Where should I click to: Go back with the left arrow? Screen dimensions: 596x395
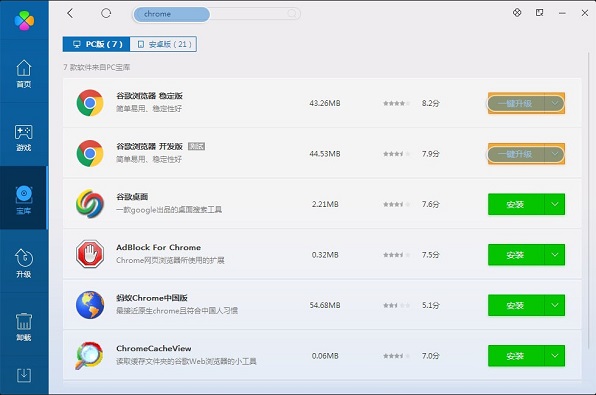click(x=70, y=13)
